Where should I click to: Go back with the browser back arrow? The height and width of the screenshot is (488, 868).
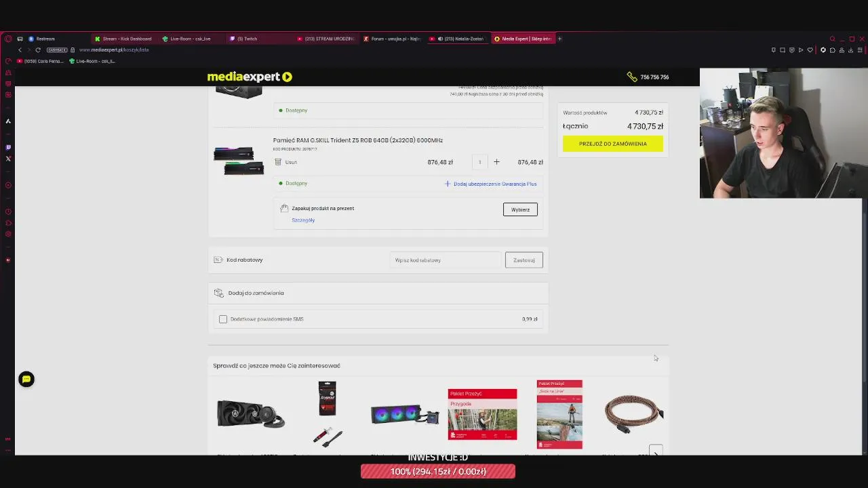[x=20, y=49]
